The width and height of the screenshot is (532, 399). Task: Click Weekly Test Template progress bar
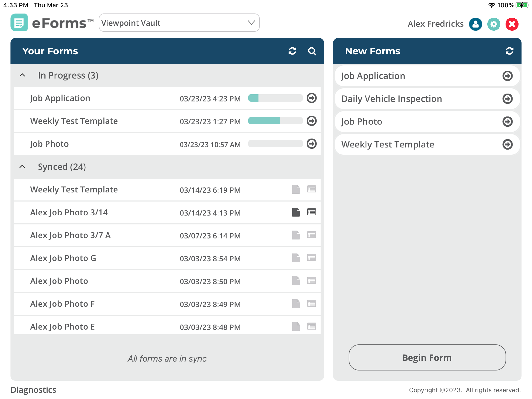[x=275, y=121]
